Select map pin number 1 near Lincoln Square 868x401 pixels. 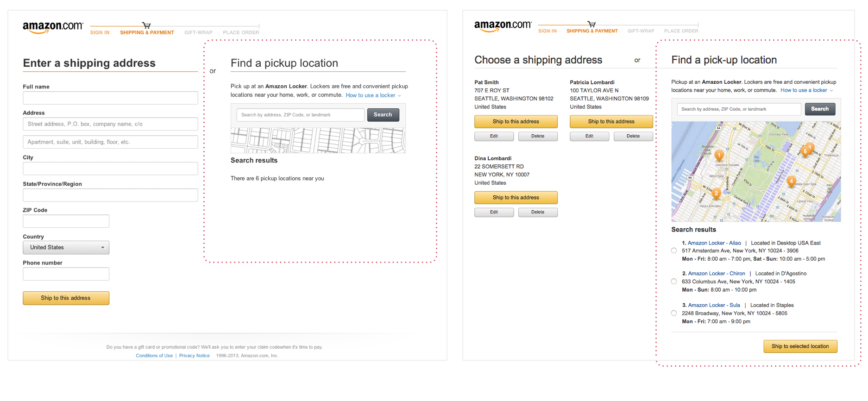(719, 156)
